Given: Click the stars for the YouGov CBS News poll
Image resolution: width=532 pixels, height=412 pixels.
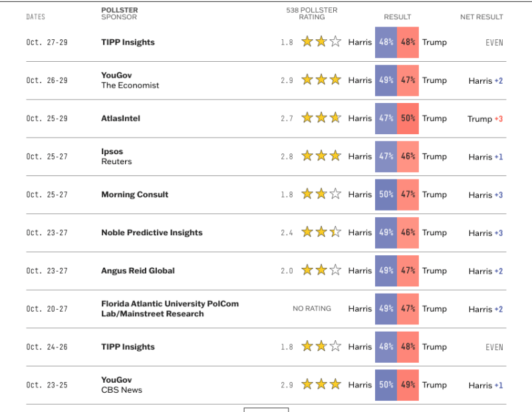Looking at the screenshot, I should coord(321,385).
